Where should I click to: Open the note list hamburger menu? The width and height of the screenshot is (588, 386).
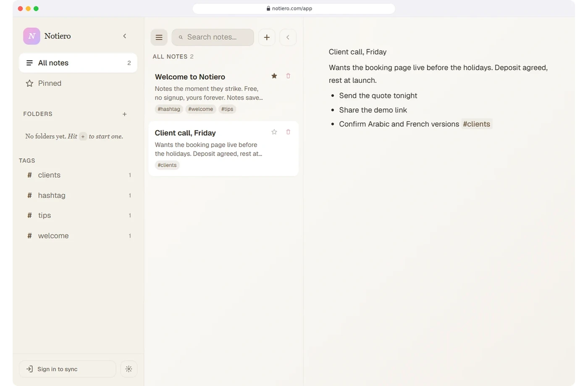[x=159, y=37]
